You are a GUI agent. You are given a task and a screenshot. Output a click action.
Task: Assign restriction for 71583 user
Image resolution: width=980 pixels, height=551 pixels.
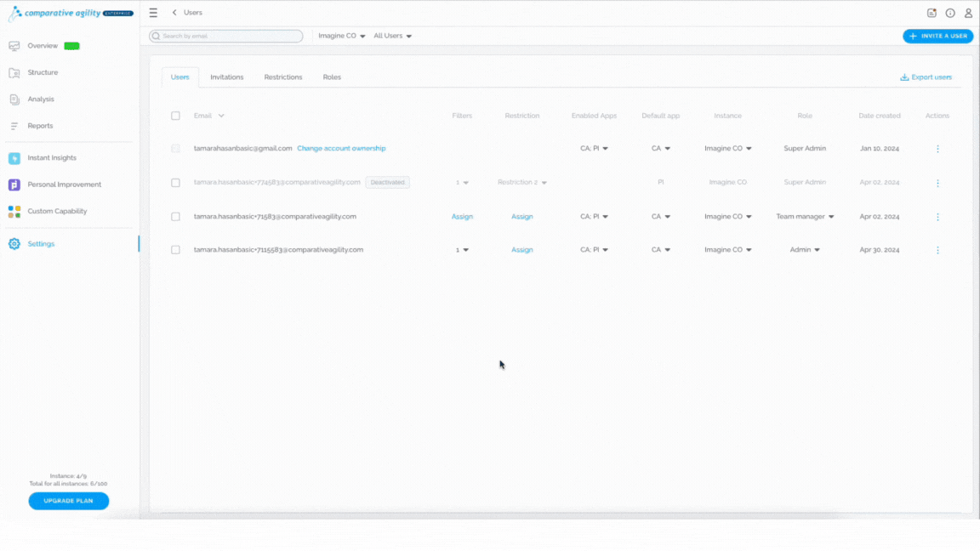tap(521, 217)
